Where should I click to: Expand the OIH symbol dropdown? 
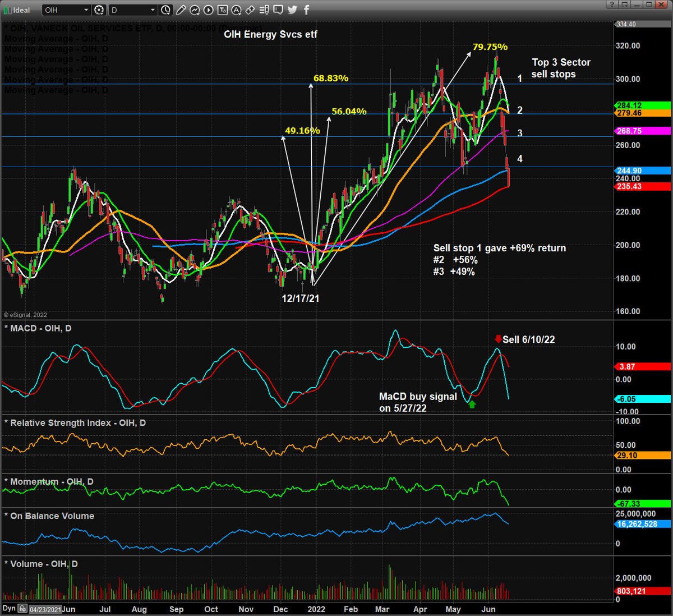(86, 10)
